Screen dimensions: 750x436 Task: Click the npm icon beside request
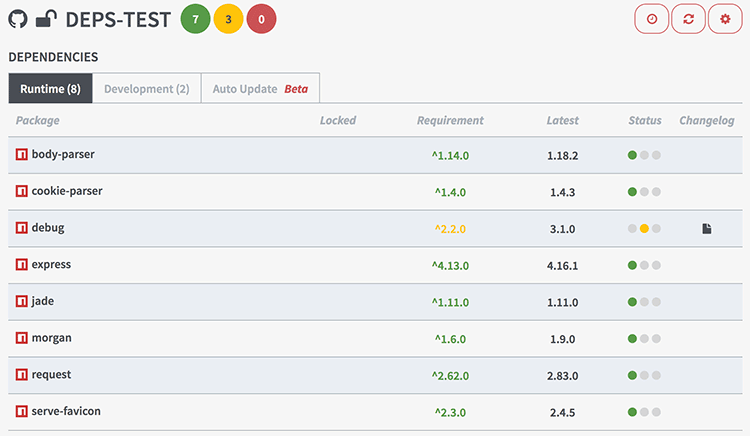[x=22, y=374]
